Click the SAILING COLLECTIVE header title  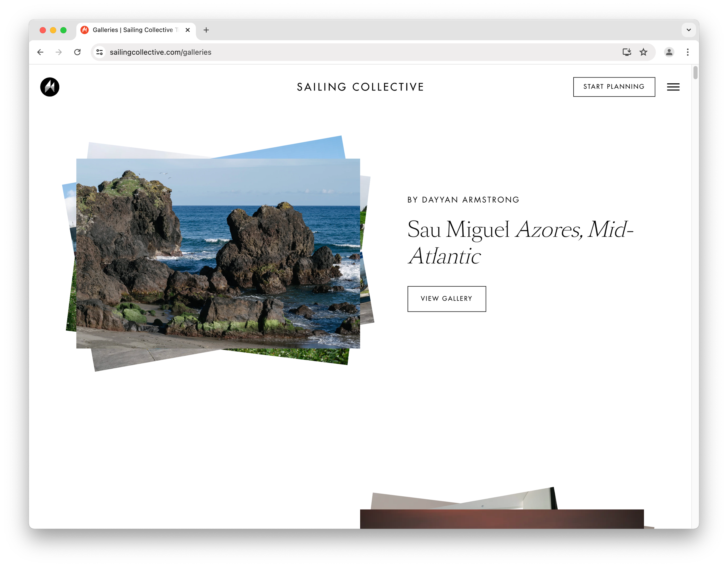pos(360,87)
